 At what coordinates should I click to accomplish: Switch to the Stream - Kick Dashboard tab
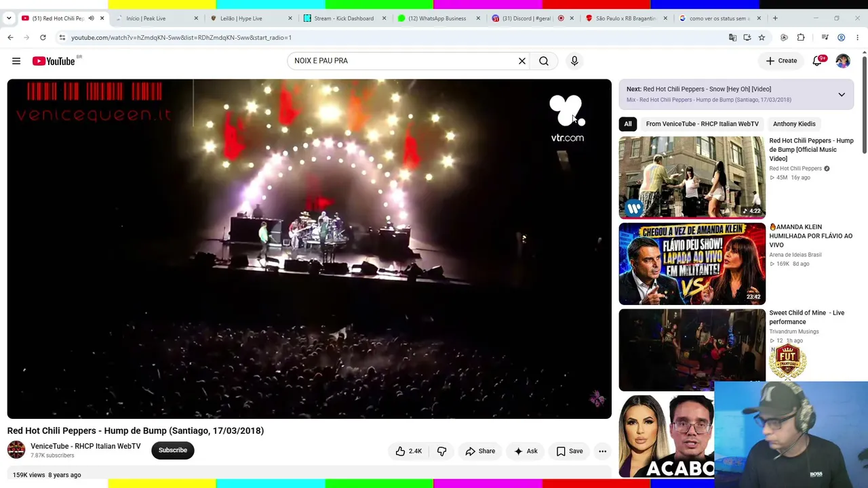coord(344,18)
